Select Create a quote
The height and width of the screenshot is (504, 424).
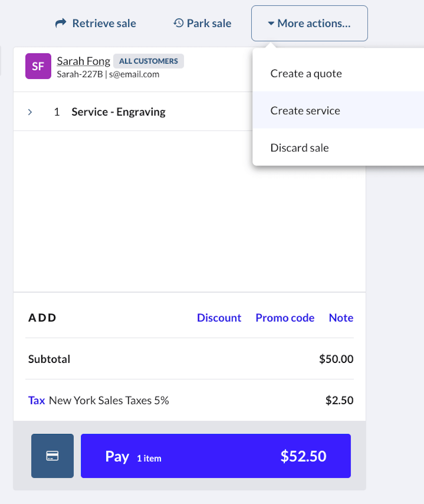pyautogui.click(x=306, y=73)
